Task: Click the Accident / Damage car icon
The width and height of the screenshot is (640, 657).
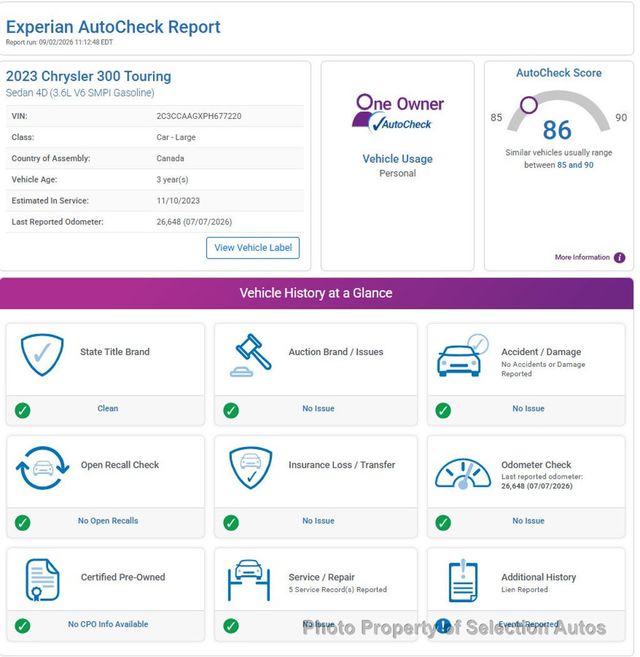Action: click(x=463, y=355)
